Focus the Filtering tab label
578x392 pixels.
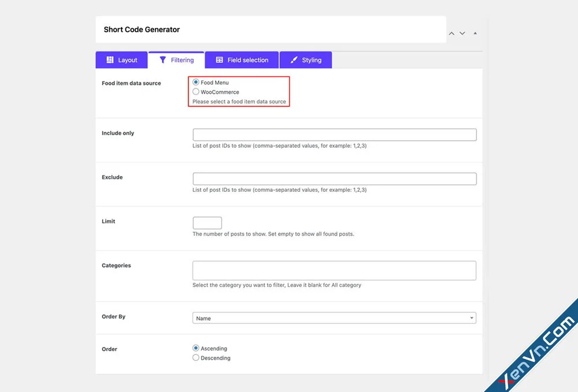[182, 59]
